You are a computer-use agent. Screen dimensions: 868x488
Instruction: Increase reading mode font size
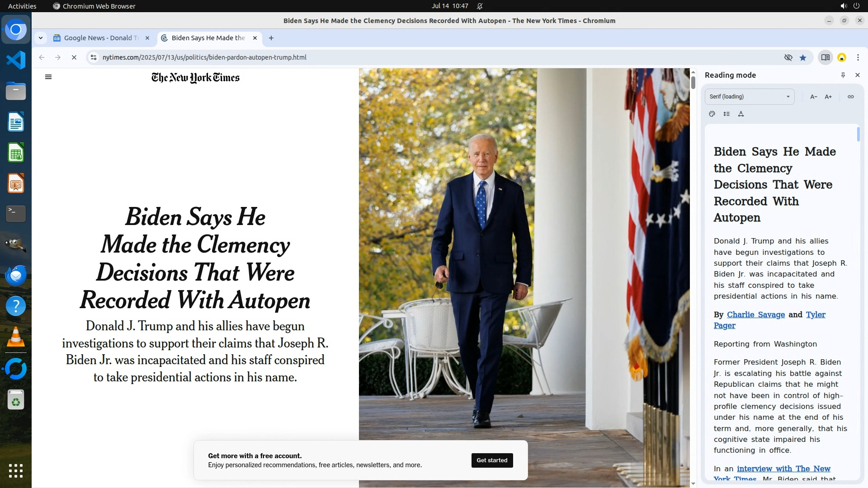(x=828, y=97)
